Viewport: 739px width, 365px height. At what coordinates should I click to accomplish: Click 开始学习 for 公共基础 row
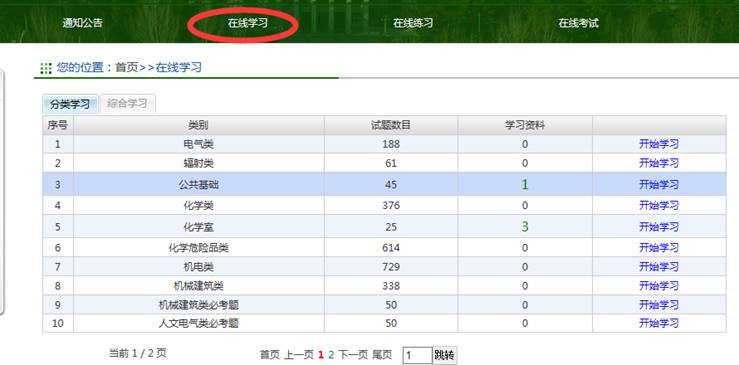659,184
